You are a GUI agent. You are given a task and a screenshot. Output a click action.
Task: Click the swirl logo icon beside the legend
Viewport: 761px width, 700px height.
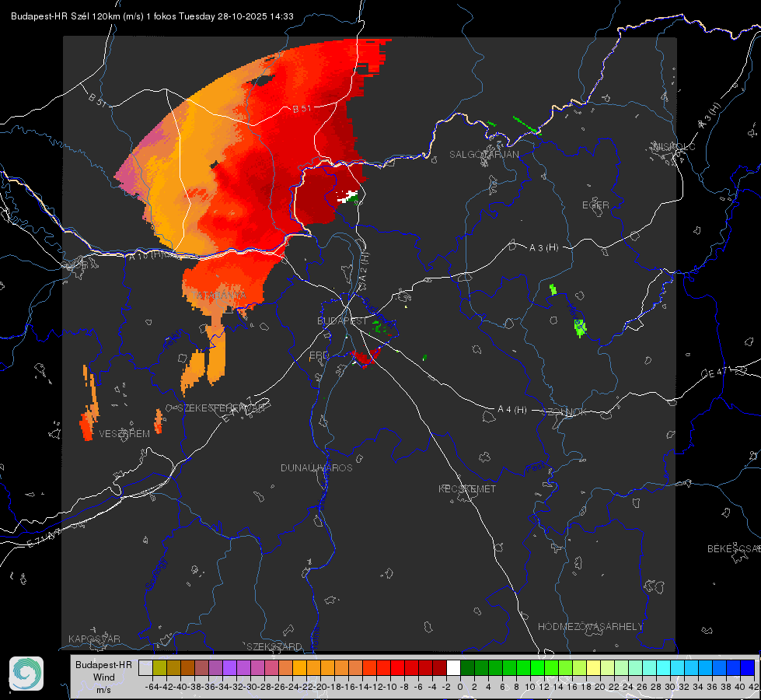pos(26,674)
